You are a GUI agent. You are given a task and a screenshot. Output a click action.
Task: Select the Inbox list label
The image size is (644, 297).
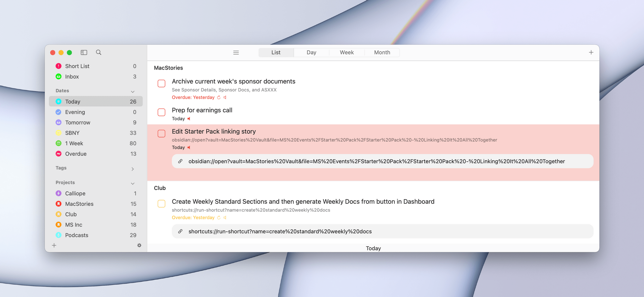point(72,77)
